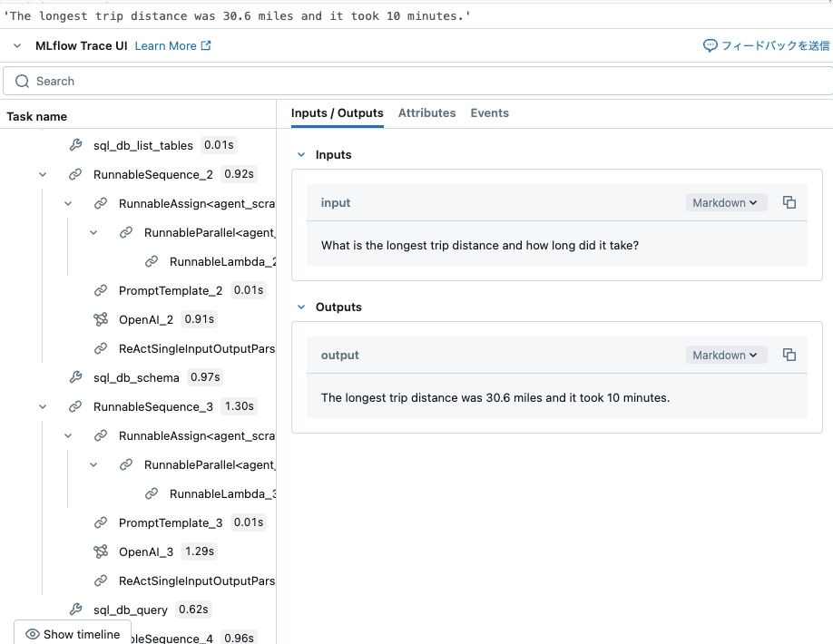
Task: Click the wrench icon beside sql_db_query
Action: click(x=75, y=610)
